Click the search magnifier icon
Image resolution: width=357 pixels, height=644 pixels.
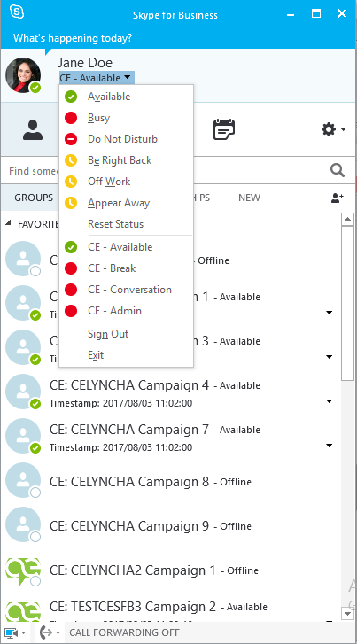[338, 170]
